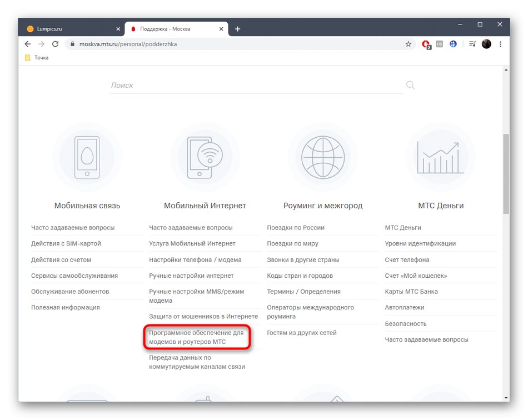
Task: Open Настройки телефона / модема link
Action: click(195, 260)
